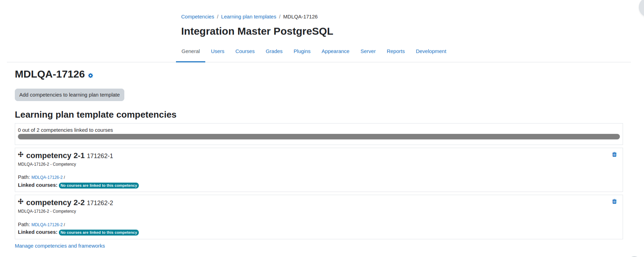Switch to the Development tab
This screenshot has height=257, width=644.
[431, 51]
